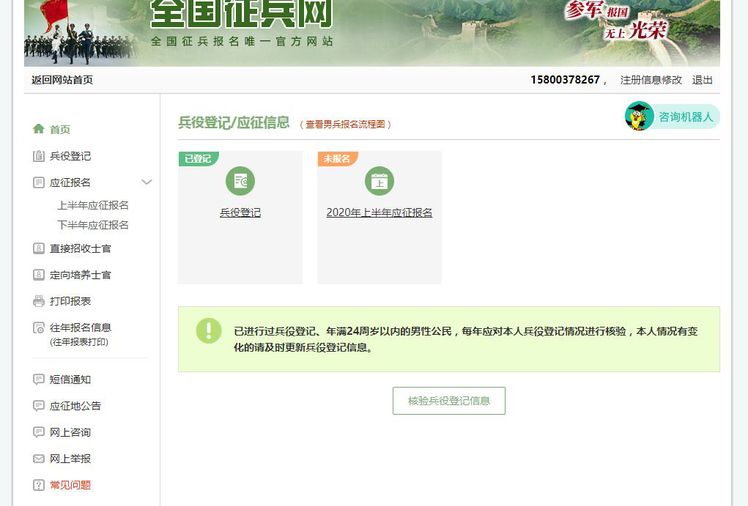Click the 退出 logout link
This screenshot has height=506, width=748.
702,80
